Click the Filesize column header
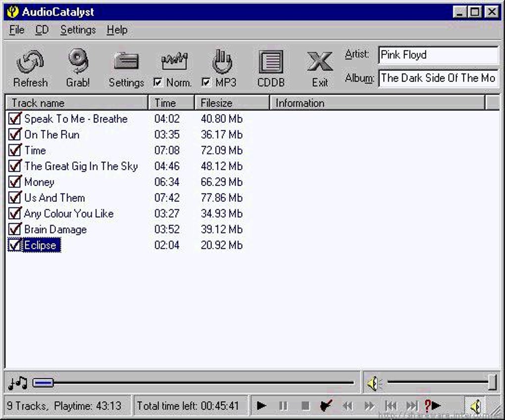Screen dimensions: 505x420 (232, 103)
